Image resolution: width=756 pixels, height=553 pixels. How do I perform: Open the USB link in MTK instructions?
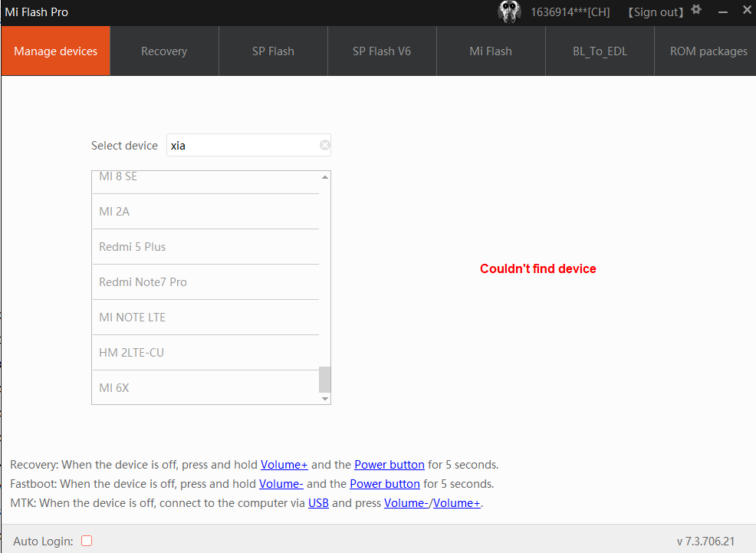pos(318,503)
